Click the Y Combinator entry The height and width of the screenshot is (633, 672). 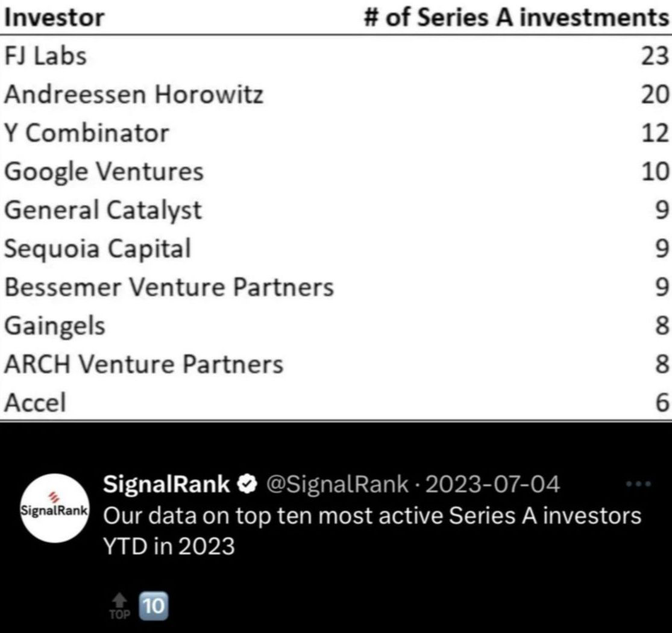[87, 133]
